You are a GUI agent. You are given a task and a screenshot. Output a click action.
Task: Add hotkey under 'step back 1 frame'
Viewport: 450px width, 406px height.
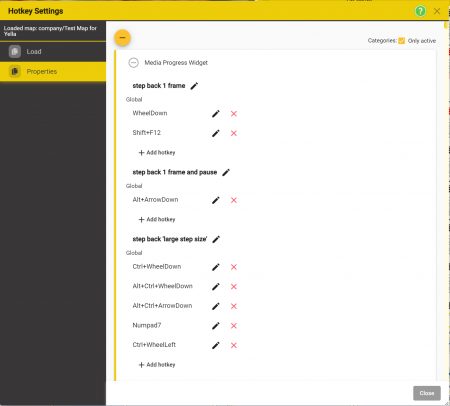tap(157, 153)
